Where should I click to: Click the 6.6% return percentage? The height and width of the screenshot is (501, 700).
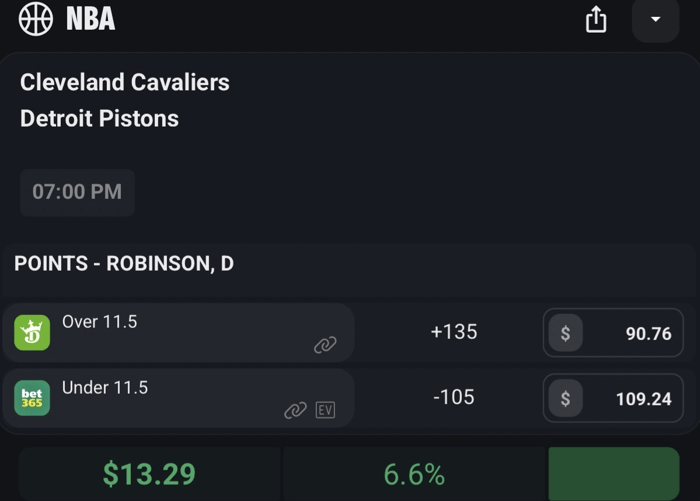[x=414, y=474]
